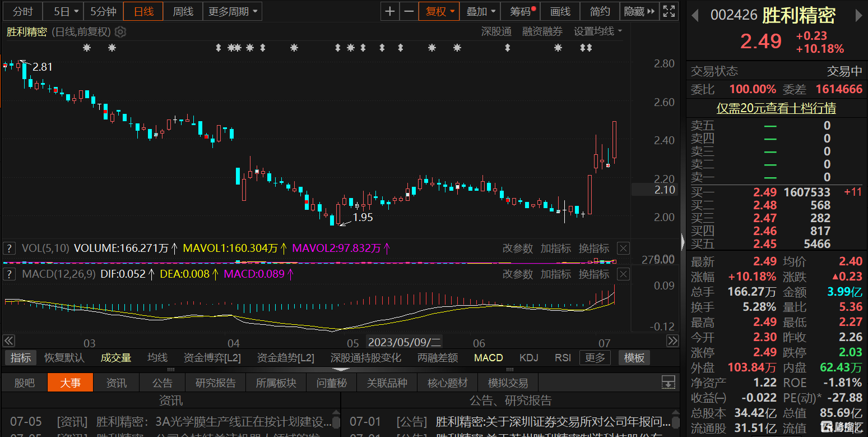The height and width of the screenshot is (437, 868).
Task: Open 仅需20元查看十档行情 link
Action: 776,108
